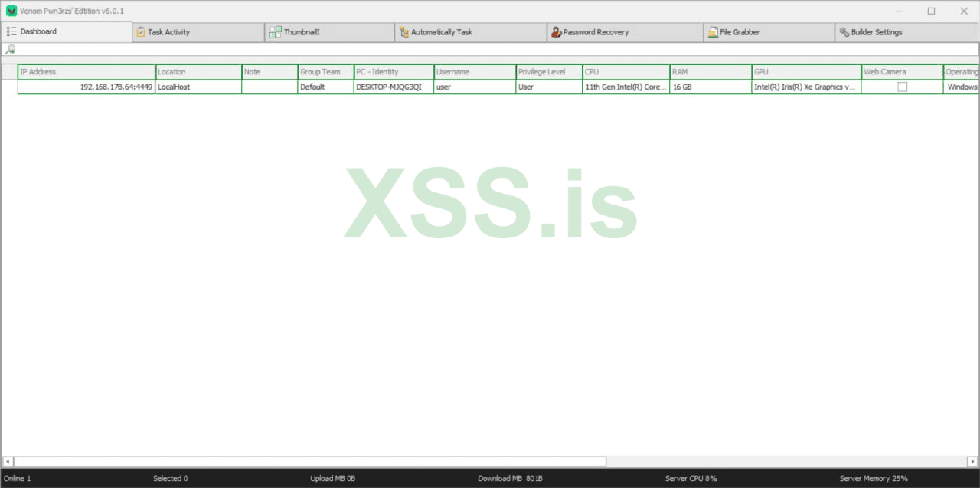Click Server CPU 8% status entry

(691, 479)
